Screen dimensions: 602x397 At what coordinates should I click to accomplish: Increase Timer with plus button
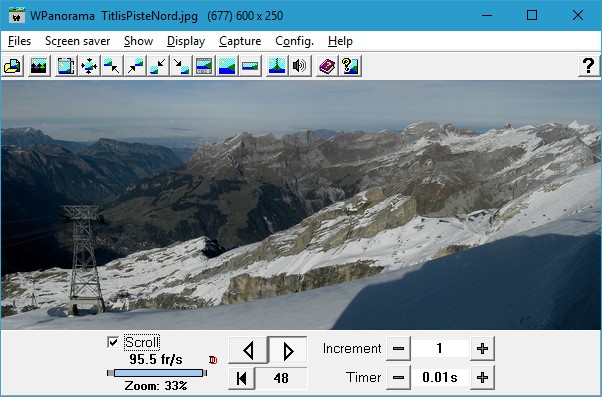pos(482,377)
